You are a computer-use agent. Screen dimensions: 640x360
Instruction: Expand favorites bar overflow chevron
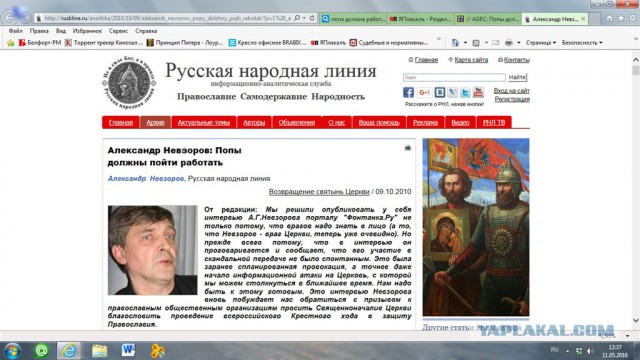(x=439, y=39)
